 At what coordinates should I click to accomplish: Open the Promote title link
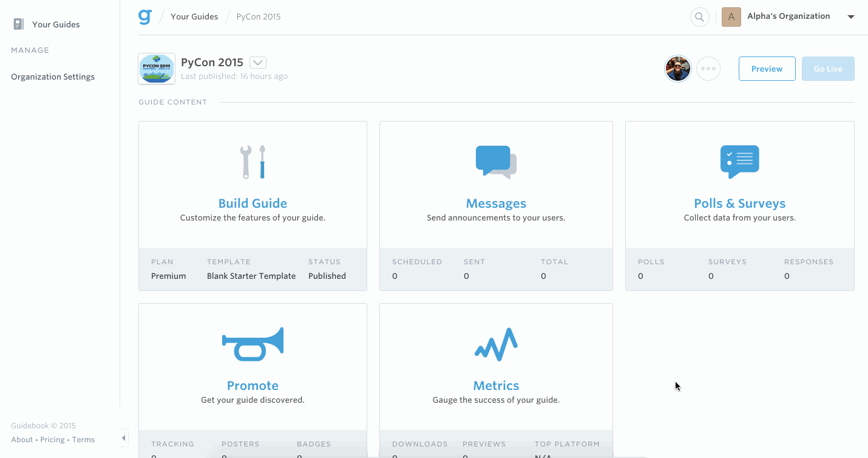pyautogui.click(x=253, y=386)
